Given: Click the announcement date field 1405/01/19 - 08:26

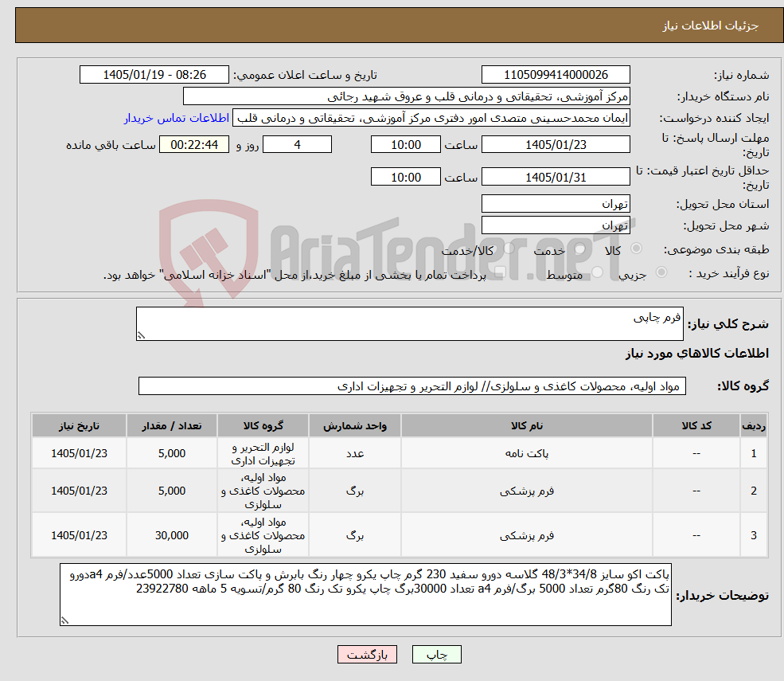Looking at the screenshot, I should (154, 75).
